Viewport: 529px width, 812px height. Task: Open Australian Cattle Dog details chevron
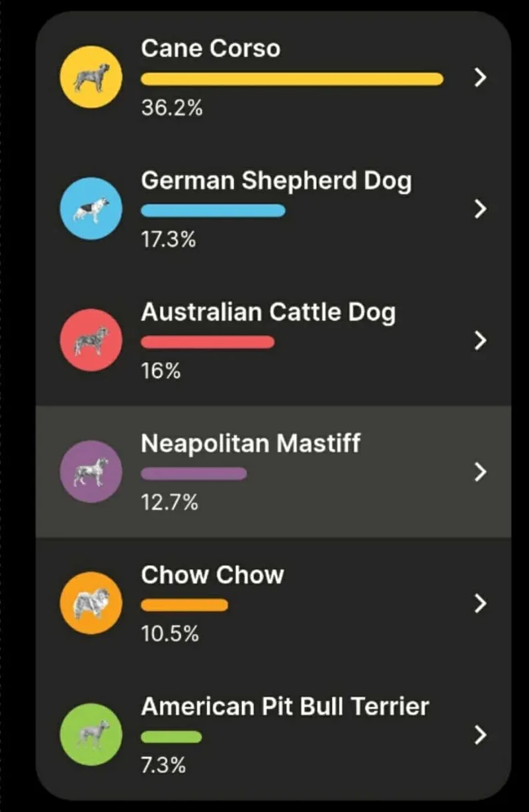(481, 340)
